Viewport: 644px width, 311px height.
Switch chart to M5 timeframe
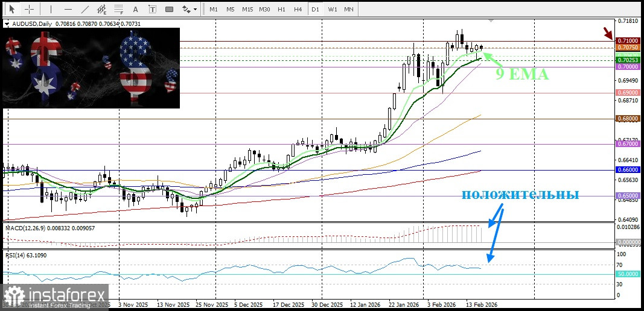pos(231,9)
